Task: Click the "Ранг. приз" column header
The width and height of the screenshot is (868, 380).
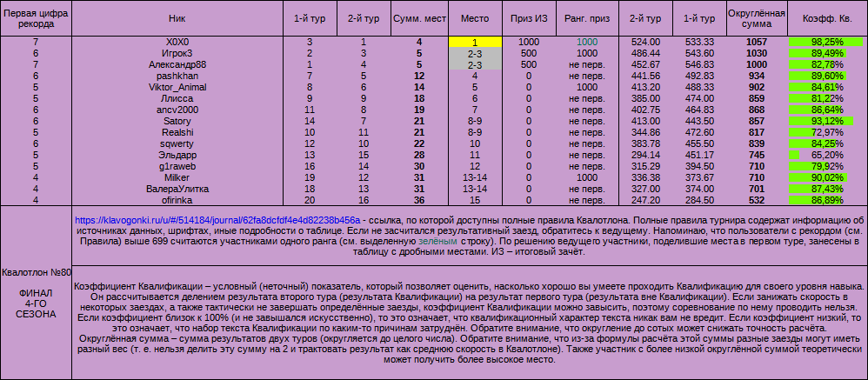Action: [x=587, y=18]
